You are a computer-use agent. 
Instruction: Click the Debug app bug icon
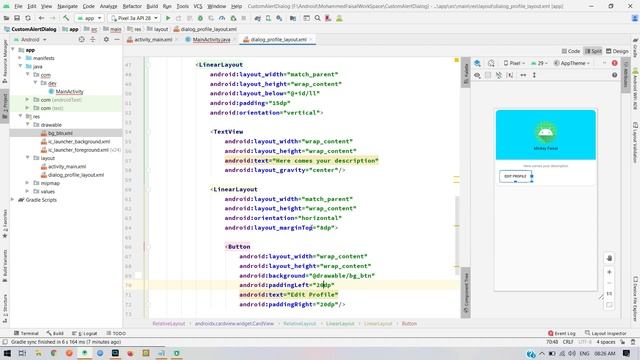(x=200, y=18)
